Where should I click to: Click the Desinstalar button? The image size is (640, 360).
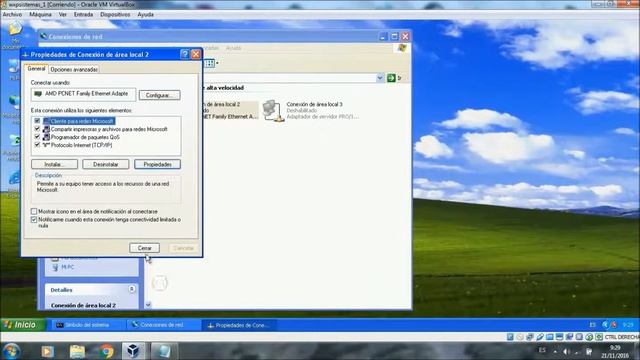click(x=106, y=164)
